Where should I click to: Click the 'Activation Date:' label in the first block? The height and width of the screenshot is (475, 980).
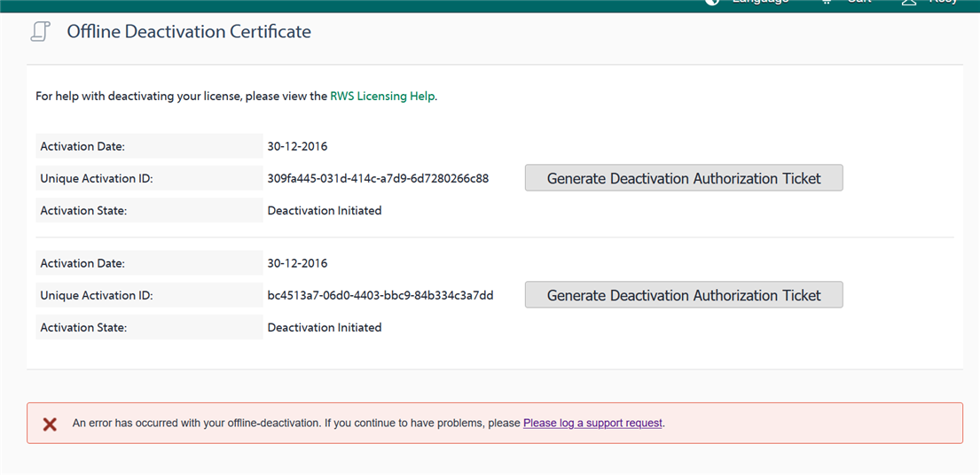coord(82,147)
